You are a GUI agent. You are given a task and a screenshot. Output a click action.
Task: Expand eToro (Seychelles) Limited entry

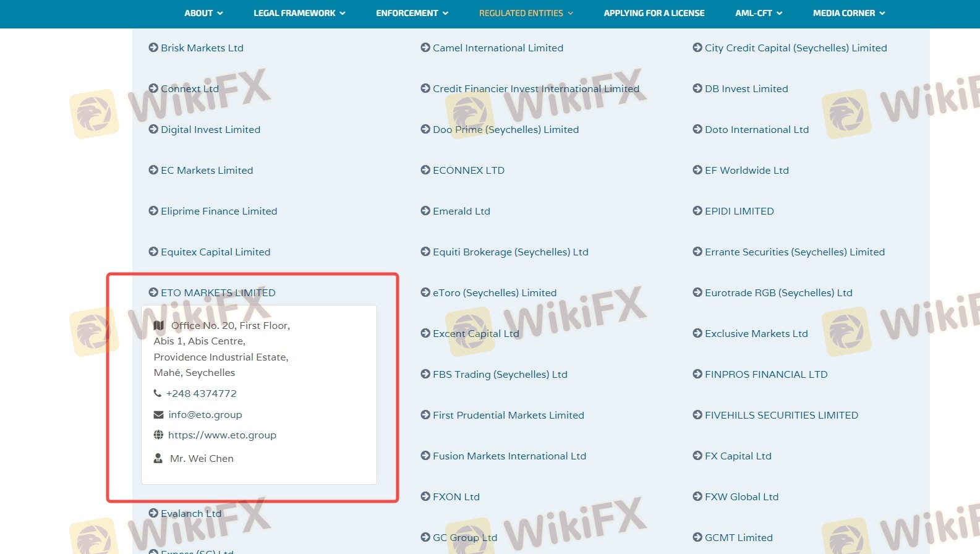pos(494,292)
